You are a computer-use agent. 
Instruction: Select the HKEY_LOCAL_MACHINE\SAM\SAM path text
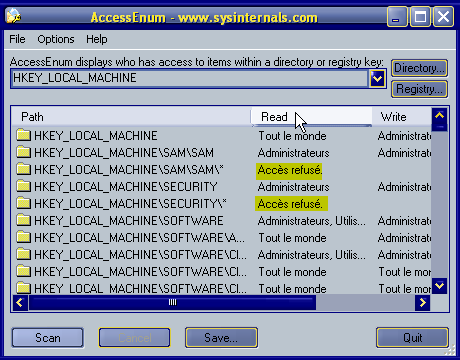coord(124,153)
